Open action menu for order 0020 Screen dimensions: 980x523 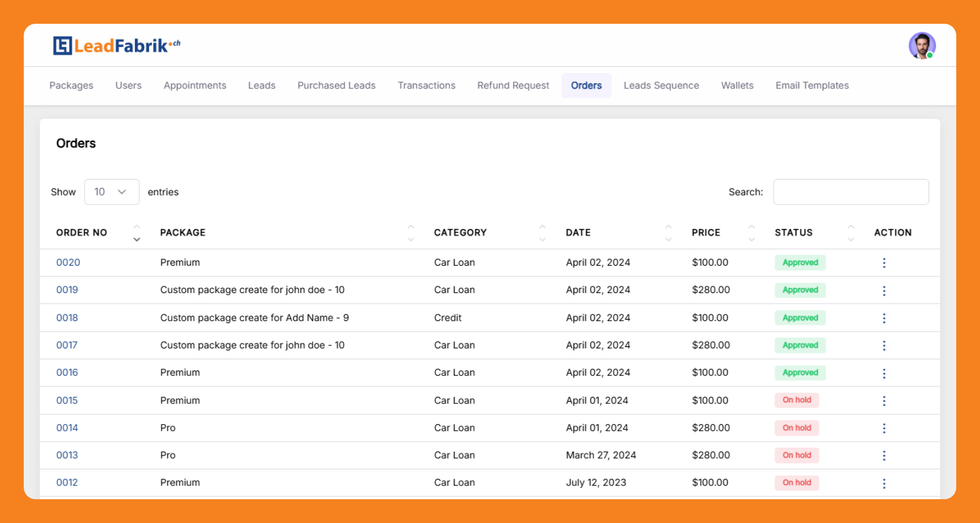[884, 263]
